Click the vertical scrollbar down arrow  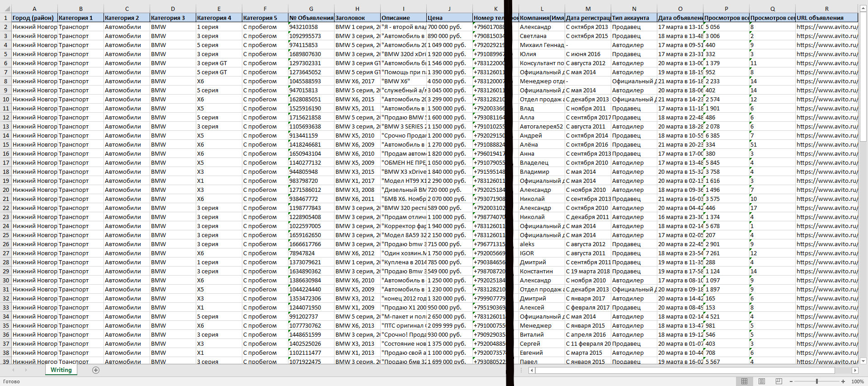[x=863, y=361]
